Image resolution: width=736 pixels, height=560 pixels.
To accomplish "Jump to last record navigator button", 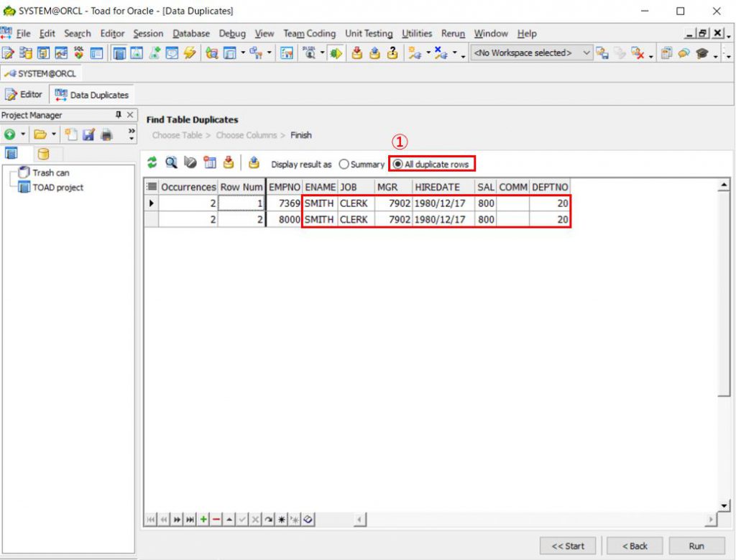I will point(190,519).
